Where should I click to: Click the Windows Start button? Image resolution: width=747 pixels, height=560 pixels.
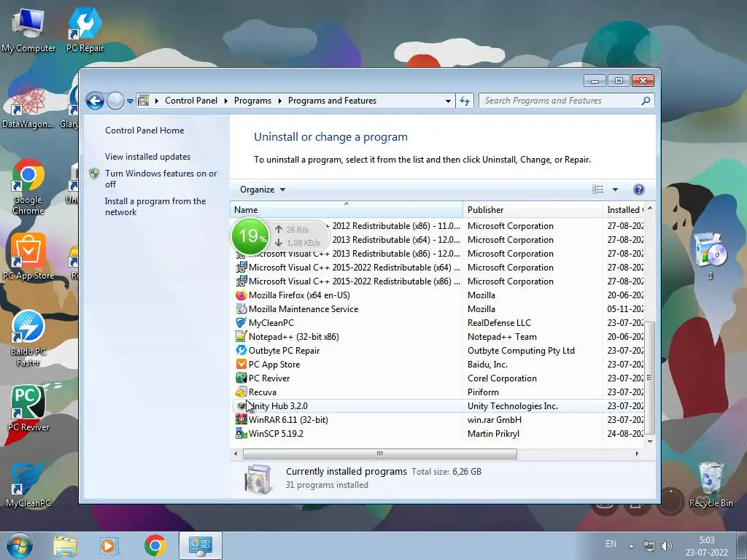20,545
